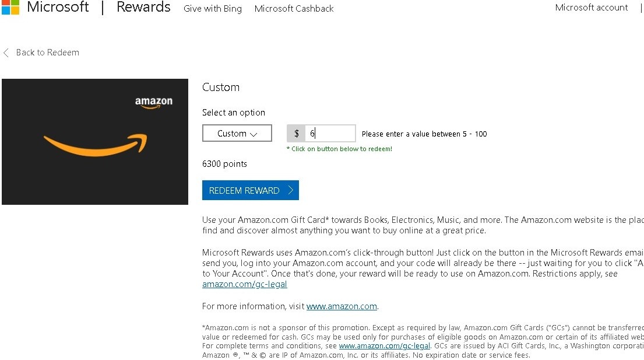
Task: Open the Custom option dropdown
Action: click(x=237, y=133)
